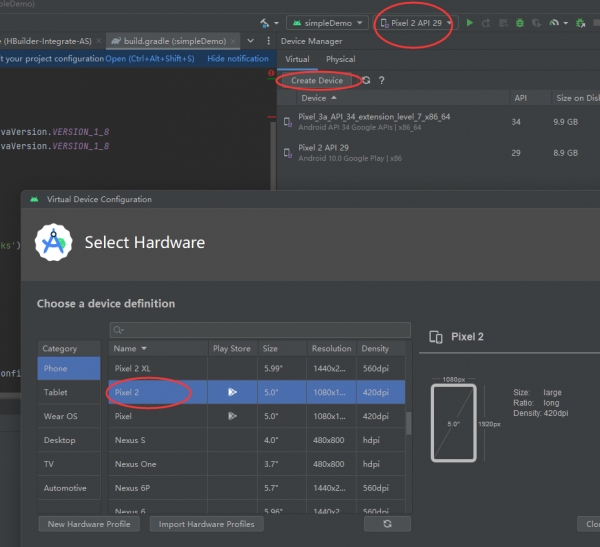Select the Virtual tab in Device Manager

(x=297, y=59)
